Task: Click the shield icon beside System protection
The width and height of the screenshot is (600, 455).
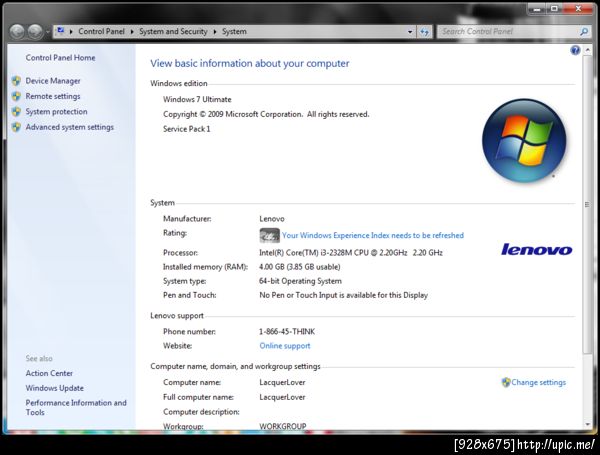Action: click(x=16, y=111)
